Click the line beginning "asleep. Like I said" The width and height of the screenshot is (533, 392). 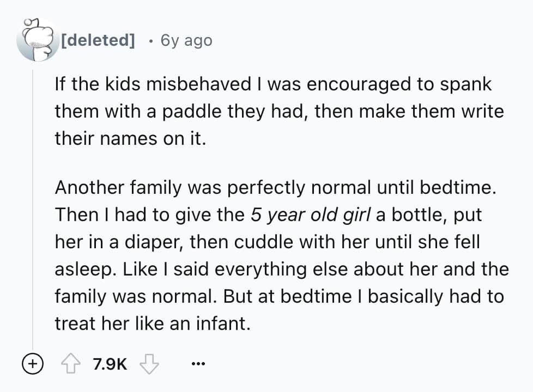(281, 268)
